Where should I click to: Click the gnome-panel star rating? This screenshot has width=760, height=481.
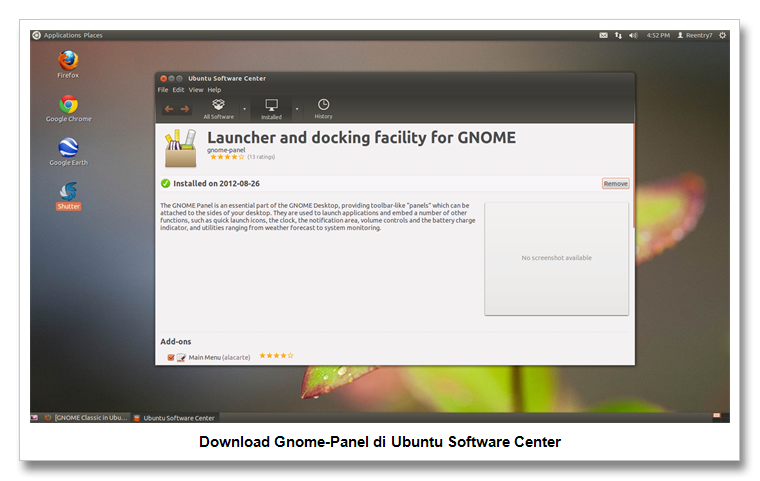coord(227,157)
